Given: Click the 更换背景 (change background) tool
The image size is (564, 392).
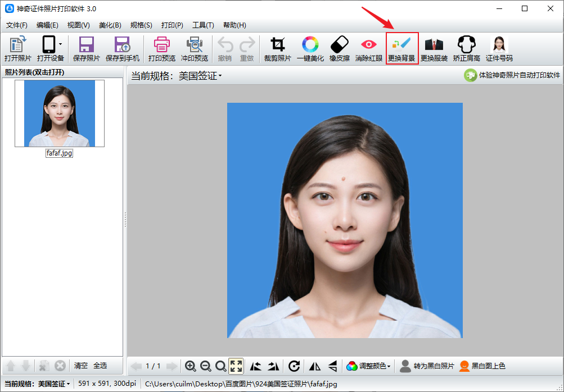Looking at the screenshot, I should pos(401,48).
